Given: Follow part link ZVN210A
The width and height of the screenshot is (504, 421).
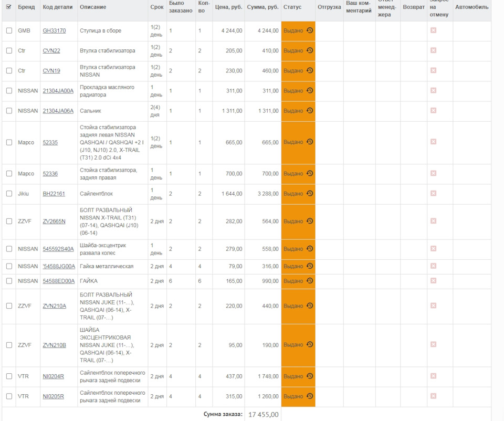Looking at the screenshot, I should coord(54,306).
